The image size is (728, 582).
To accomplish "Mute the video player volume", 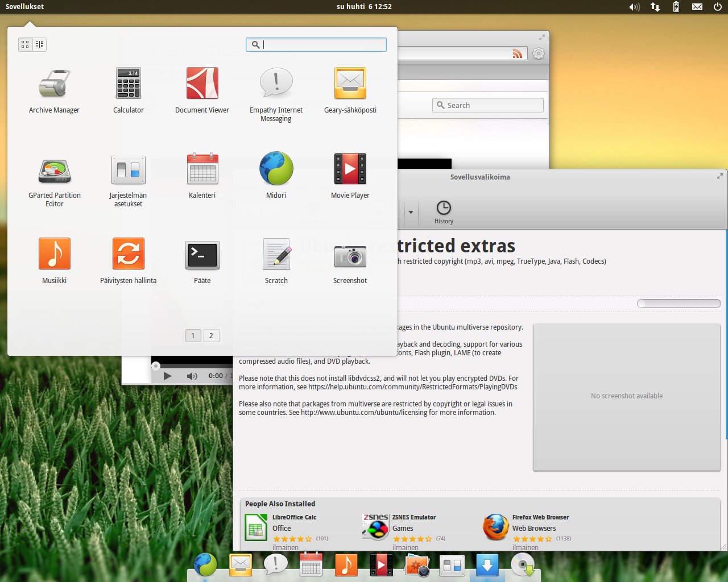I will (192, 376).
